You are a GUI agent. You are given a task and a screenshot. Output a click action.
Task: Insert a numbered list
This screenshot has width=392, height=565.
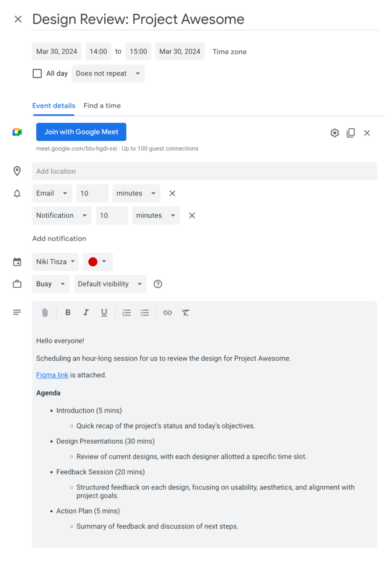(127, 313)
